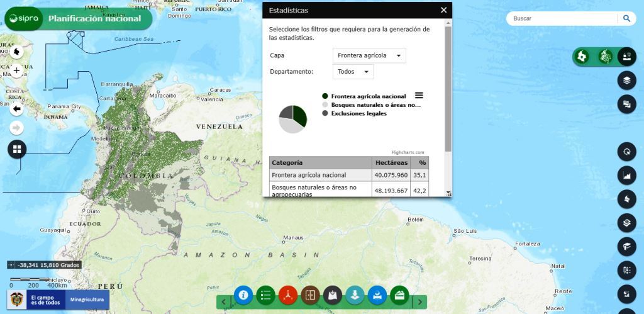Click the Estadísticas panel vertical scrollbar
This screenshot has height=314, width=644.
coord(448,88)
